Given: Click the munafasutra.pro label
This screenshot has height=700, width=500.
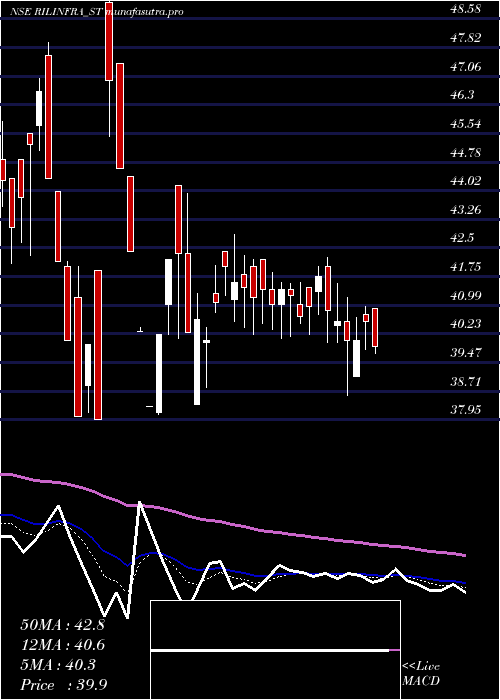Looking at the screenshot, I should point(143,12).
